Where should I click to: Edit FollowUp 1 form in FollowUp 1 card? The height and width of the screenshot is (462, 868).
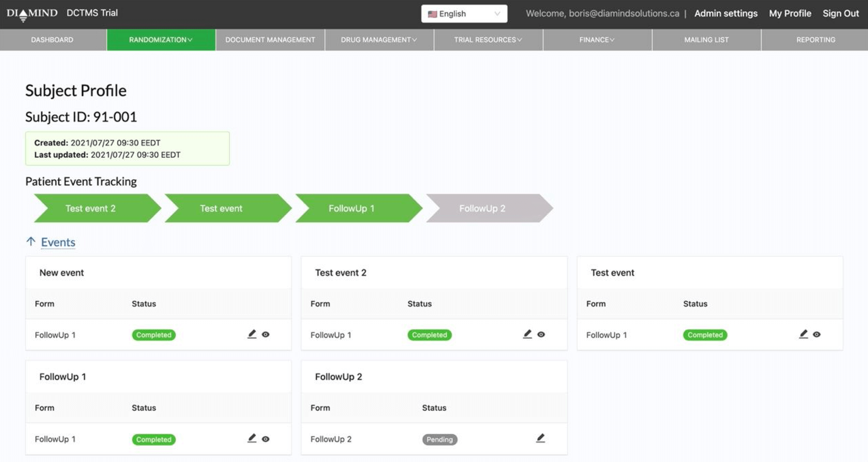(252, 438)
